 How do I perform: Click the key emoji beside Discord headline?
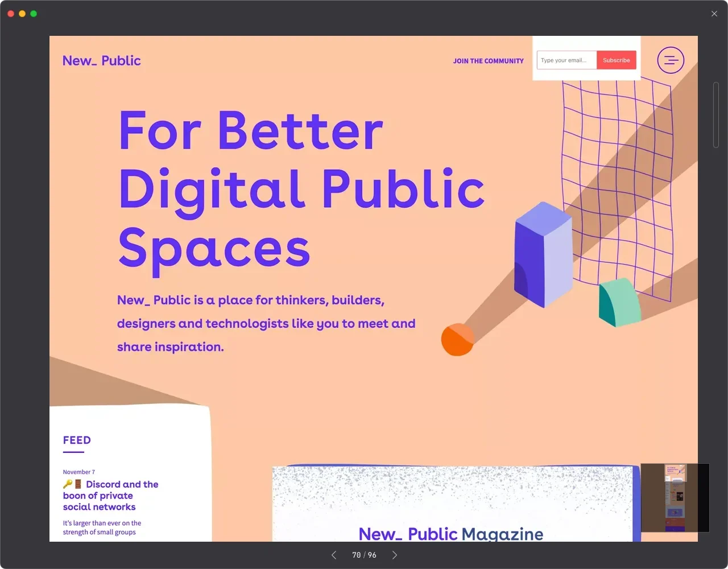point(68,484)
